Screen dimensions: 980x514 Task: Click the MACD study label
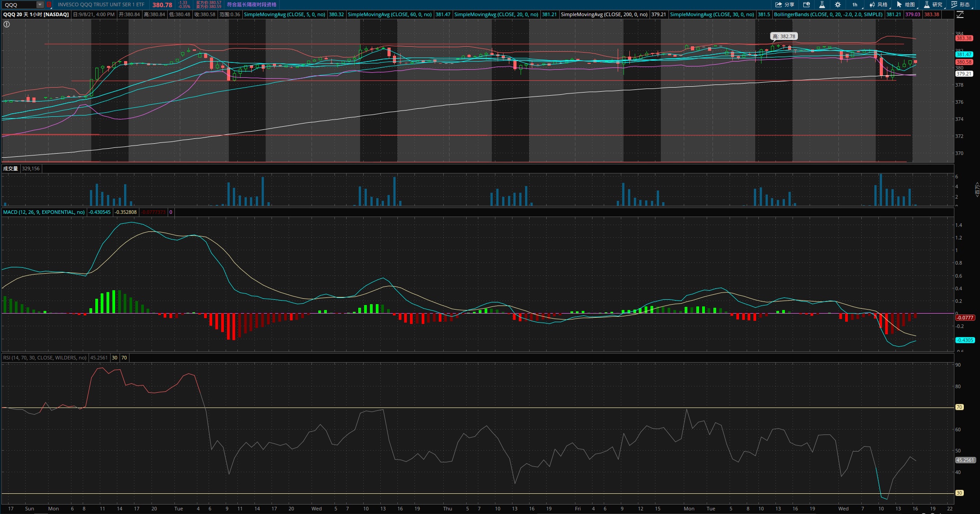[44, 212]
